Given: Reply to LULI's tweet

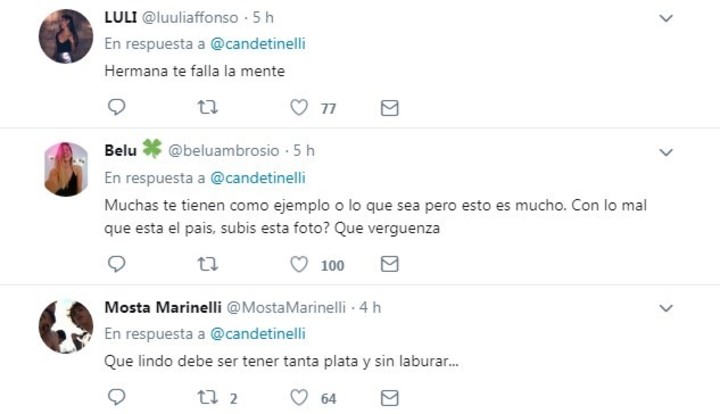Looking at the screenshot, I should pyautogui.click(x=117, y=107).
